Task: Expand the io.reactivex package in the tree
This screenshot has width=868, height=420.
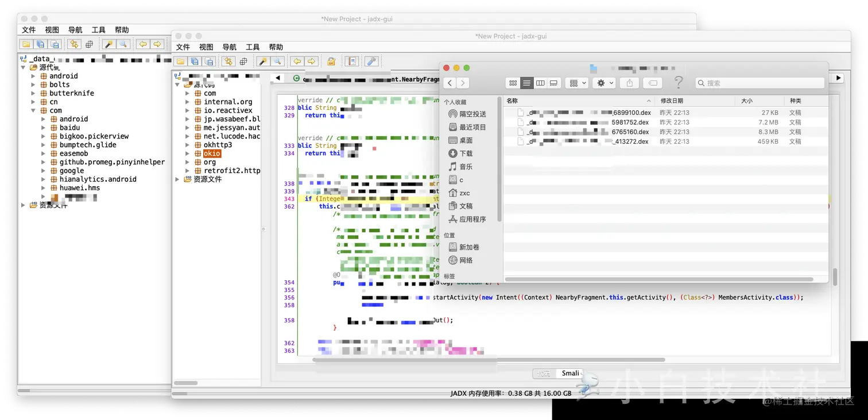Action: 188,110
